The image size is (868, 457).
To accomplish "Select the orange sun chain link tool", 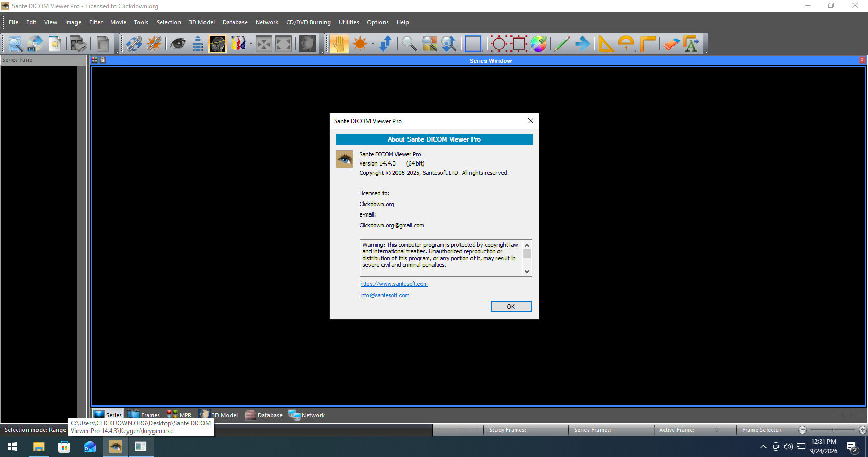I will [154, 44].
